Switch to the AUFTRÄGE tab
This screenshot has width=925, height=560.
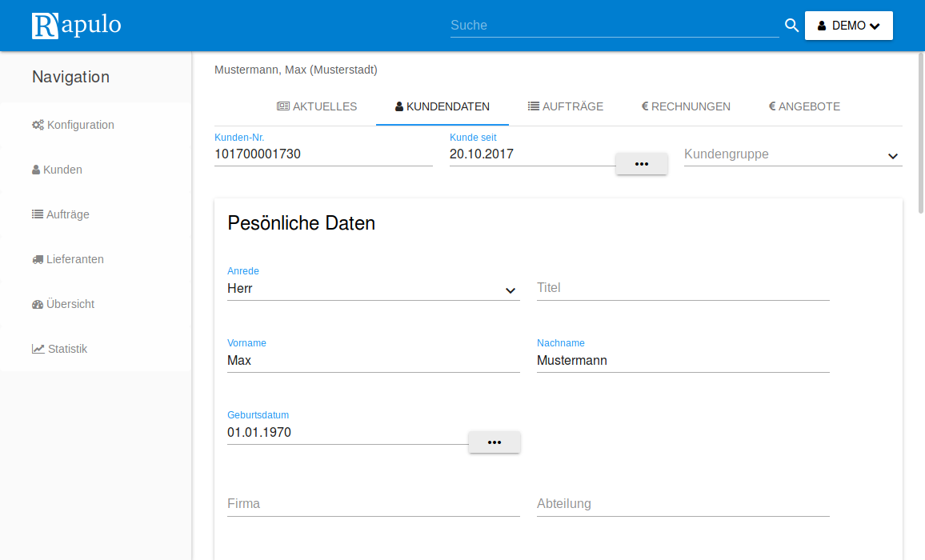[567, 106]
